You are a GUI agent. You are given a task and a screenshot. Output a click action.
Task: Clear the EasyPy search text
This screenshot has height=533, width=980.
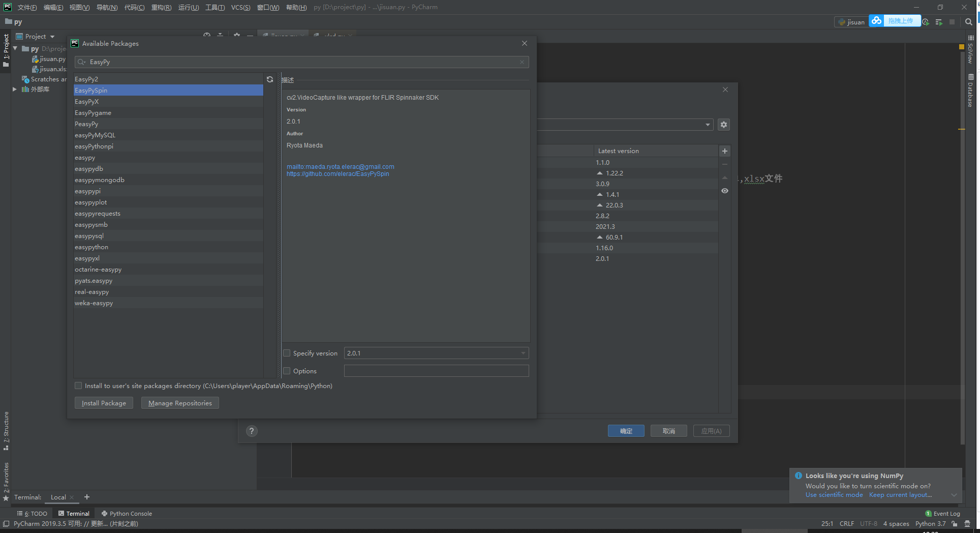(522, 62)
